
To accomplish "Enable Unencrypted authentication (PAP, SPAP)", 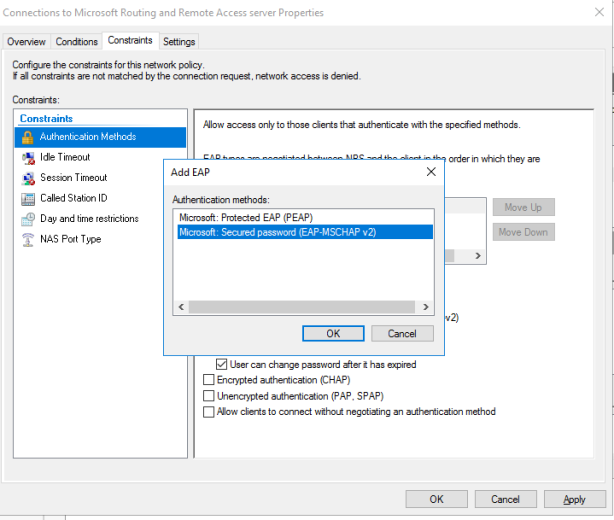I will (209, 396).
